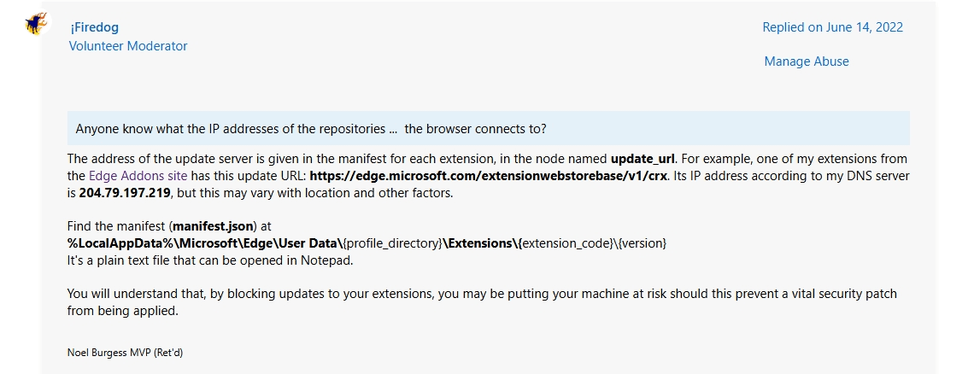Click the bold \Extensions\ folder segment
This screenshot has height=374, width=980.
(x=481, y=243)
